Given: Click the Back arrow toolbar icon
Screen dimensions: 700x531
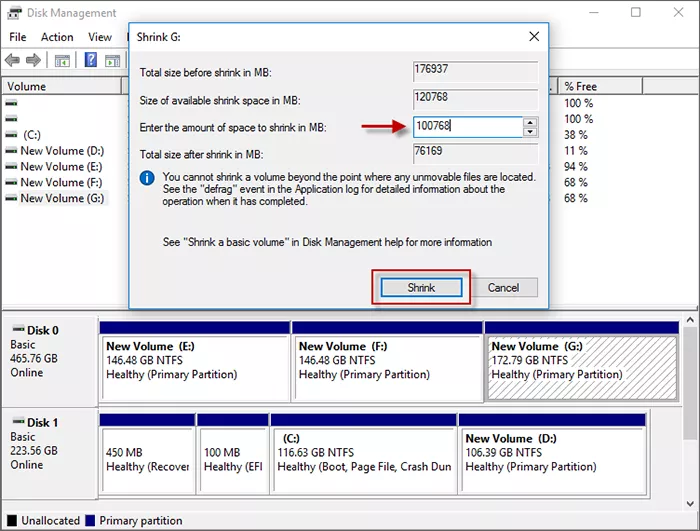Looking at the screenshot, I should pyautogui.click(x=12, y=59).
